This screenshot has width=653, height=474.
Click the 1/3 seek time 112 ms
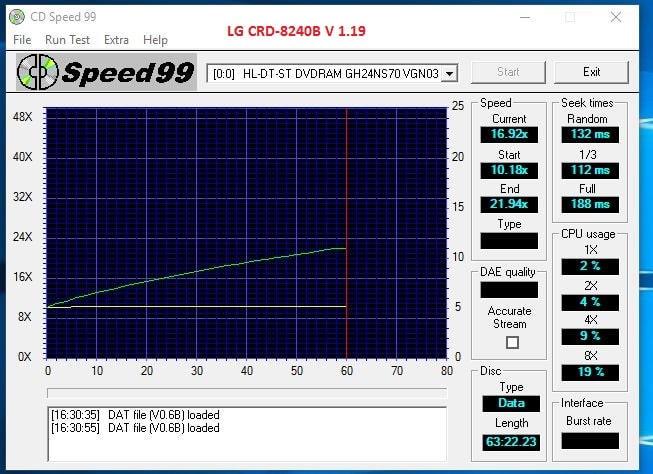pos(590,170)
